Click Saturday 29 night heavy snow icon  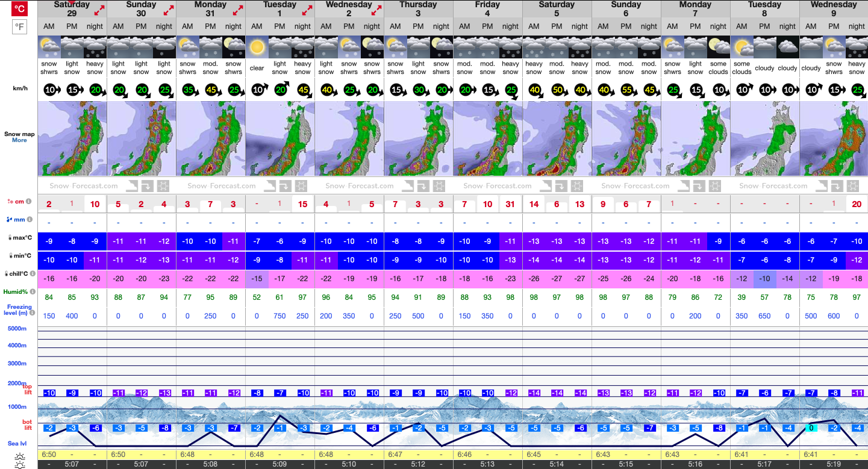coord(95,47)
